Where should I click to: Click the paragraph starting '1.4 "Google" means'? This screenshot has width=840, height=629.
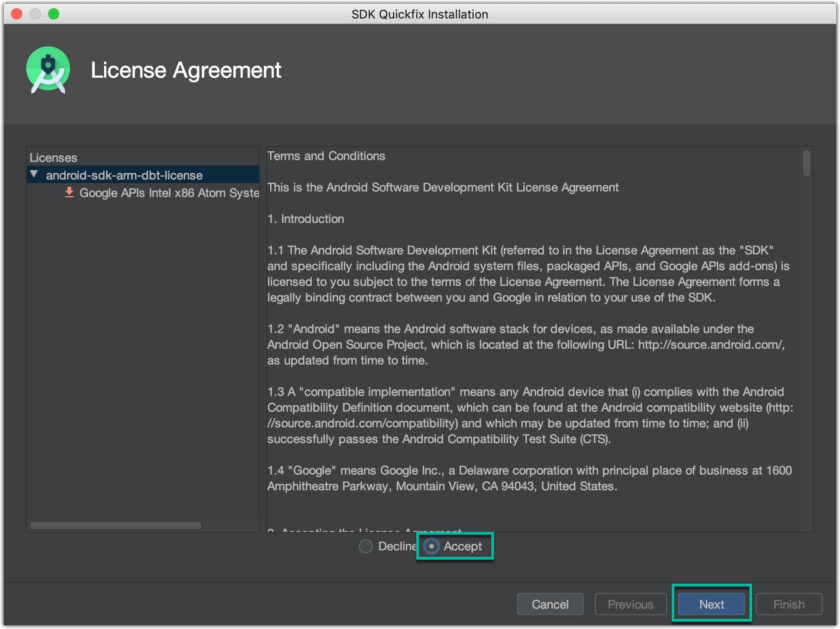(x=530, y=478)
